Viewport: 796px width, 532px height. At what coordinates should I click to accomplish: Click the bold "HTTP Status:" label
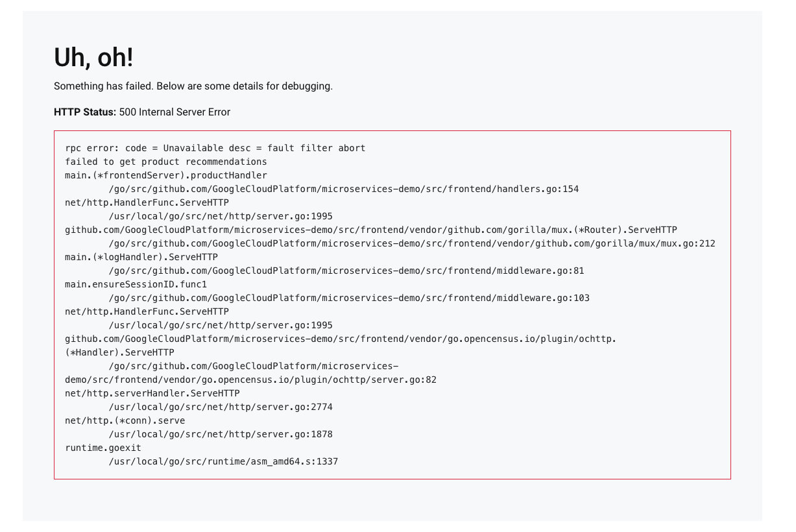coord(85,112)
